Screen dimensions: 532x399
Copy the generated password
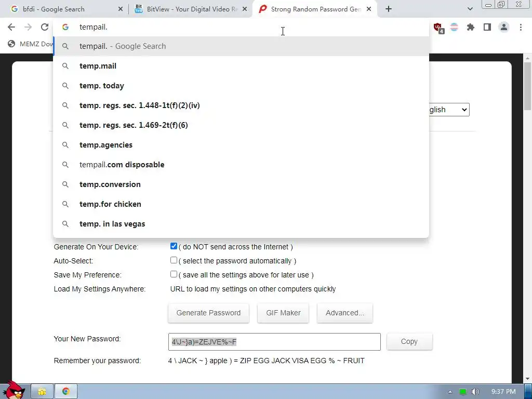(x=409, y=342)
